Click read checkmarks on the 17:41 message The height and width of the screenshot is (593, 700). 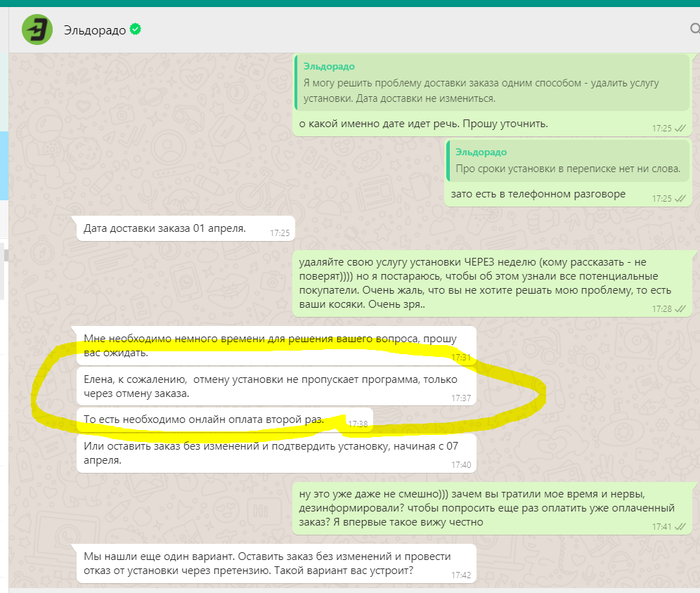tap(680, 526)
